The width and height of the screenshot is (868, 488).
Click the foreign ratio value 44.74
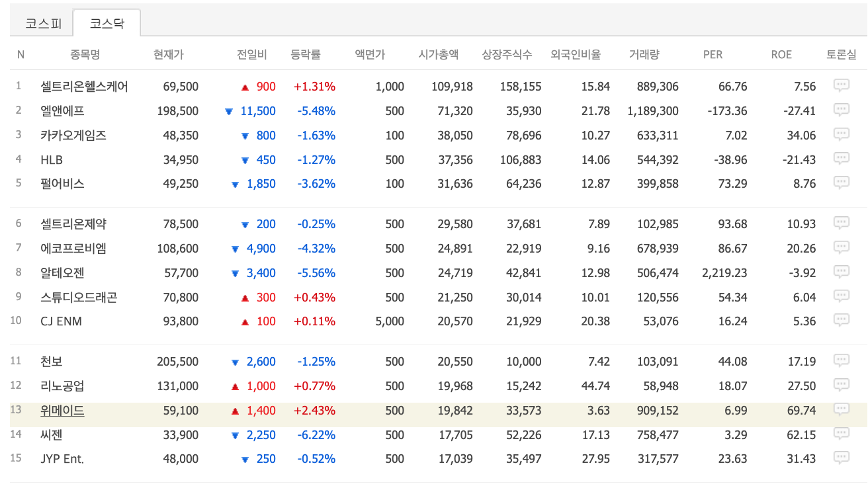[596, 386]
